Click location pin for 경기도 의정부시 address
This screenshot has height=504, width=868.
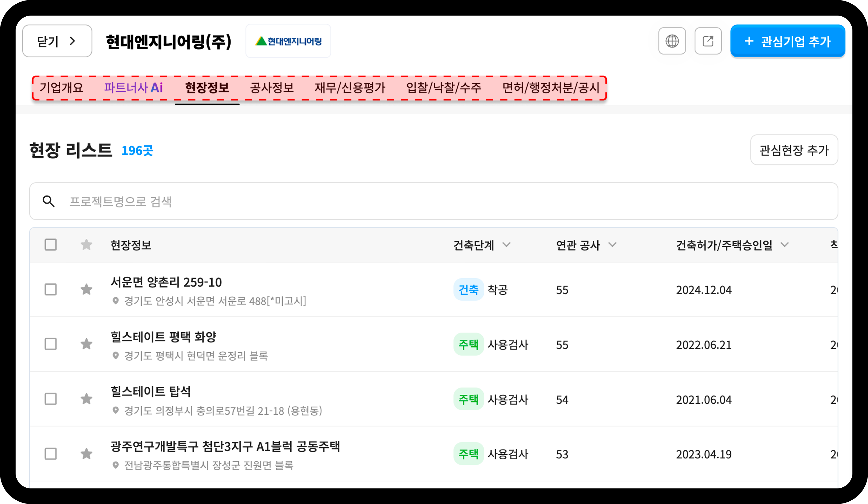pos(116,410)
